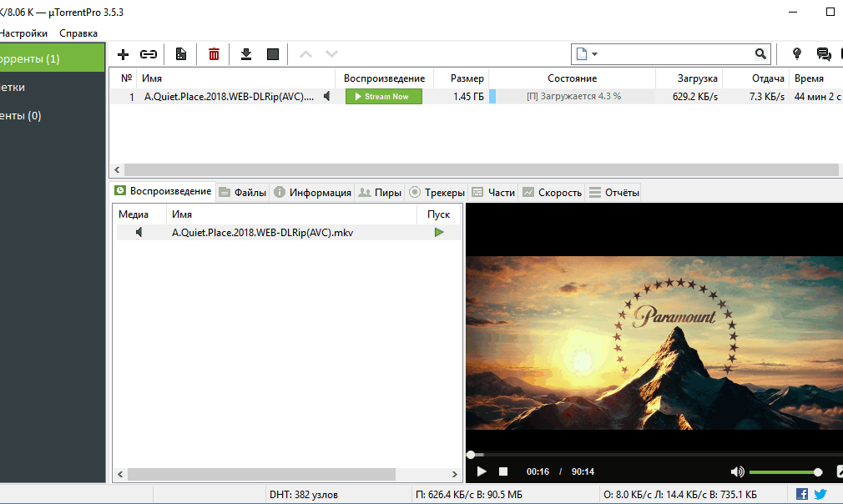Open the Настройки menu
This screenshot has width=843, height=504.
click(23, 33)
